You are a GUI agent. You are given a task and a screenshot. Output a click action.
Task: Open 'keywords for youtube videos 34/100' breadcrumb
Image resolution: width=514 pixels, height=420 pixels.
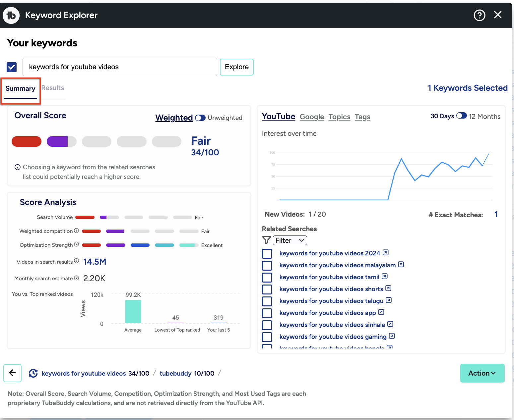pos(96,373)
